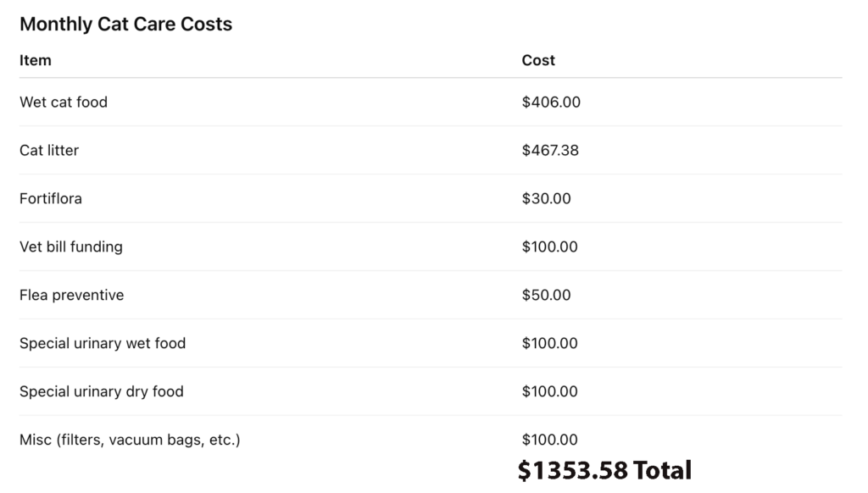The width and height of the screenshot is (868, 493).
Task: Click the "Flea preventive" item cell
Action: point(72,295)
